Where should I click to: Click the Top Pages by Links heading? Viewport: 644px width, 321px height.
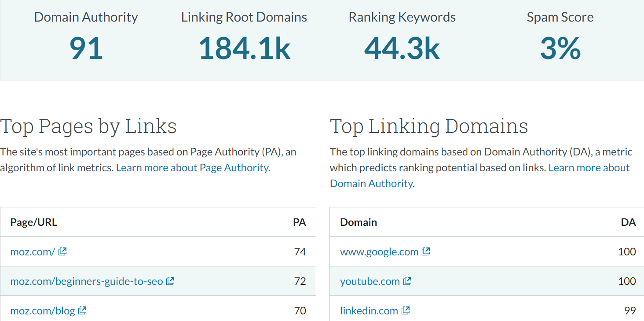(88, 126)
